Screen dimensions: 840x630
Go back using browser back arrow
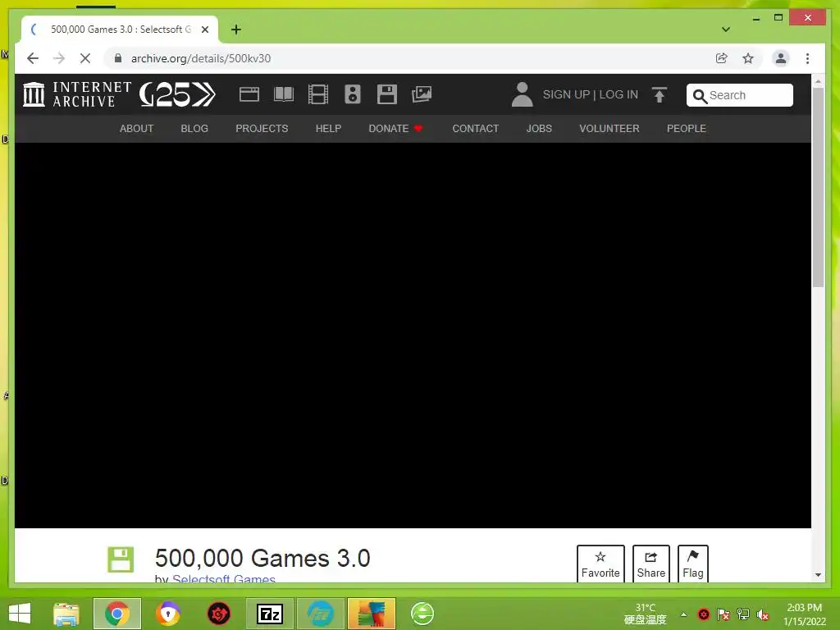coord(33,58)
